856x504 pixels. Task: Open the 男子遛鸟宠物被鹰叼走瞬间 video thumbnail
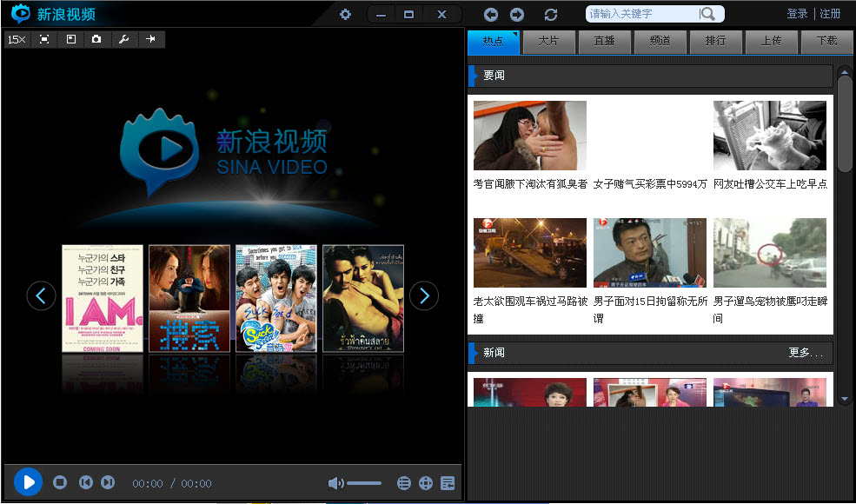pos(770,253)
